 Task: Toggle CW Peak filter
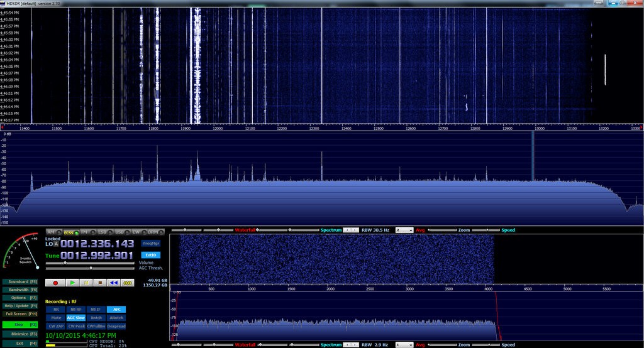click(x=76, y=326)
